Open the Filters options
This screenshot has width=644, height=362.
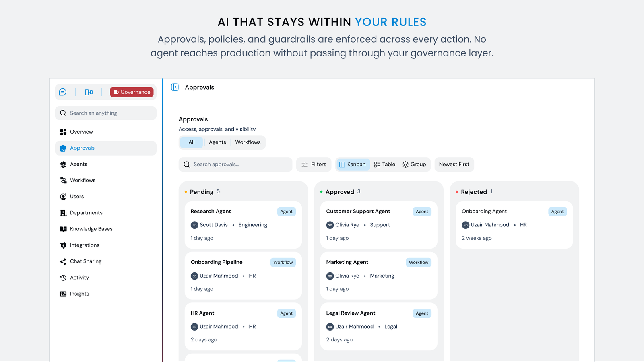pyautogui.click(x=314, y=165)
